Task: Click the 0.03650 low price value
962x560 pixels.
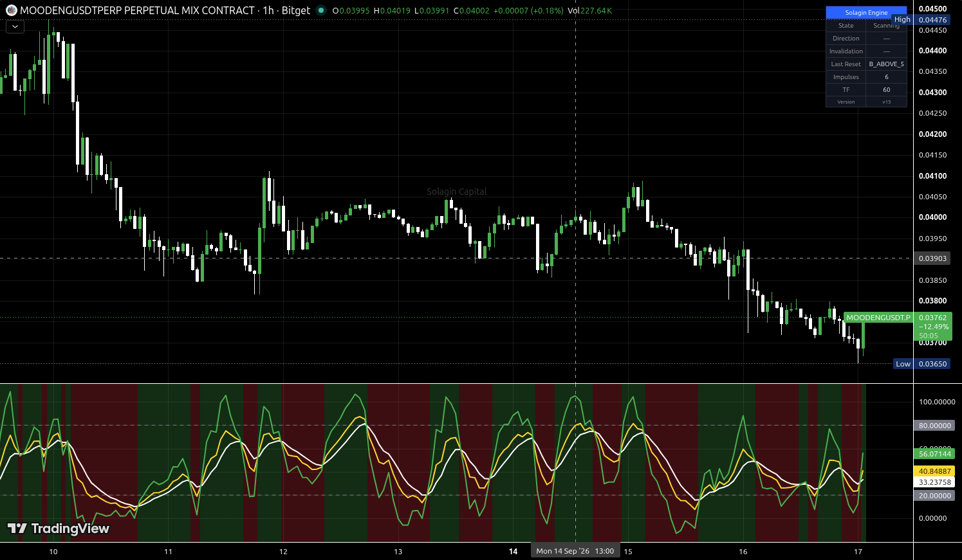Action: (932, 364)
